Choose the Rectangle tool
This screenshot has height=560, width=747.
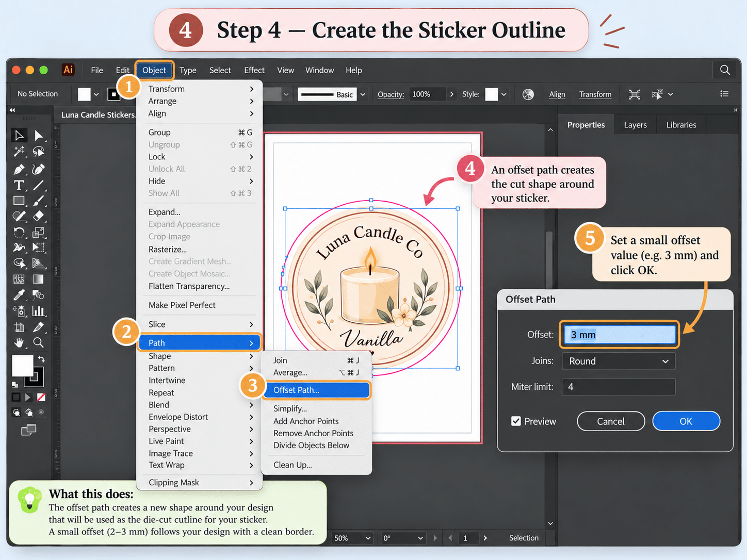click(x=19, y=201)
